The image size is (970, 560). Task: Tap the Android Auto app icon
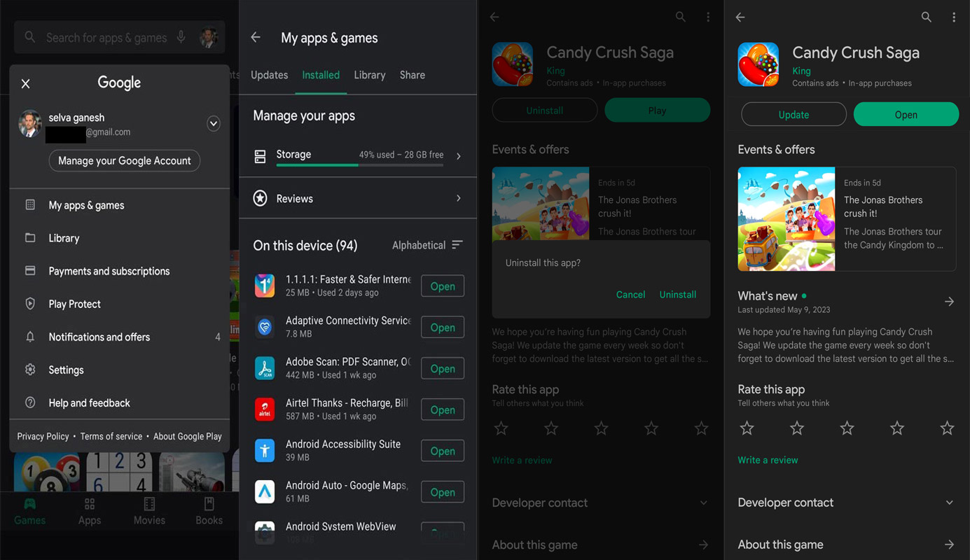coord(265,492)
